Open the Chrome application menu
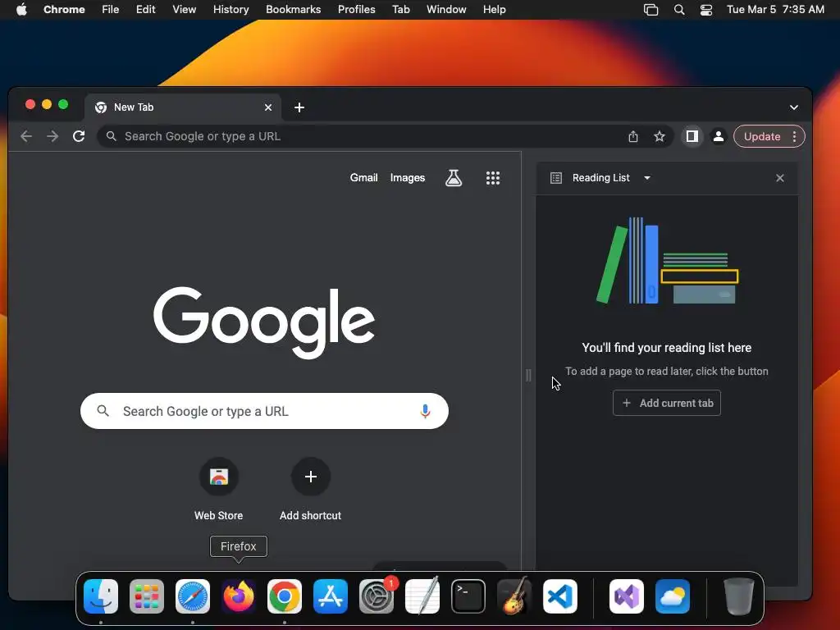 pyautogui.click(x=64, y=10)
